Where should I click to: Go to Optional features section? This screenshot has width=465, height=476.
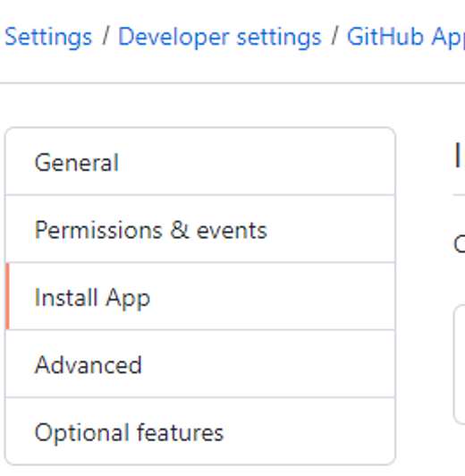tap(200, 431)
